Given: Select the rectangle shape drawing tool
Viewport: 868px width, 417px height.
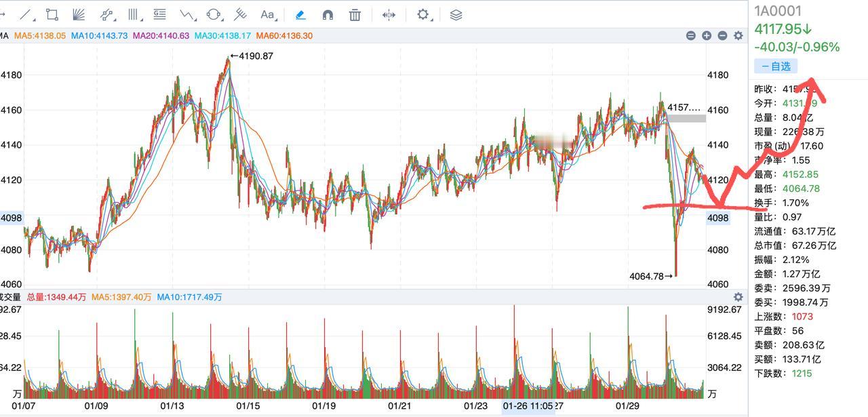Looking at the screenshot, I should [52, 14].
